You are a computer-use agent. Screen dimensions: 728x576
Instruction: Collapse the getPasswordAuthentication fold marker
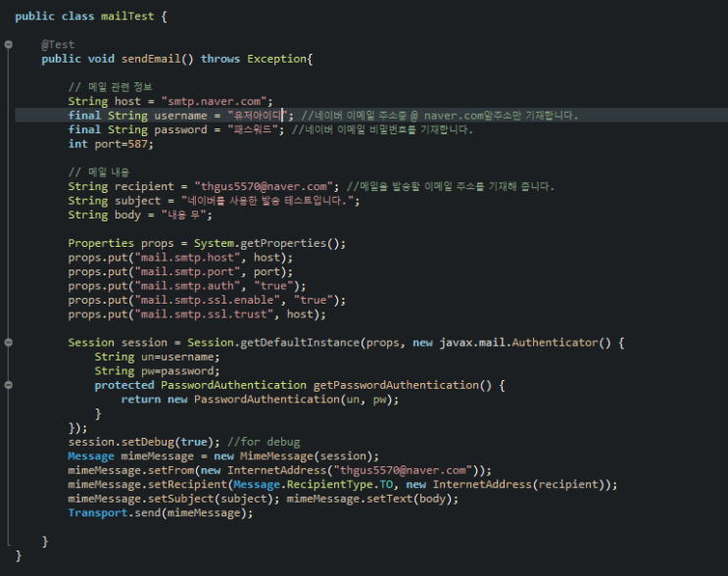(x=9, y=385)
